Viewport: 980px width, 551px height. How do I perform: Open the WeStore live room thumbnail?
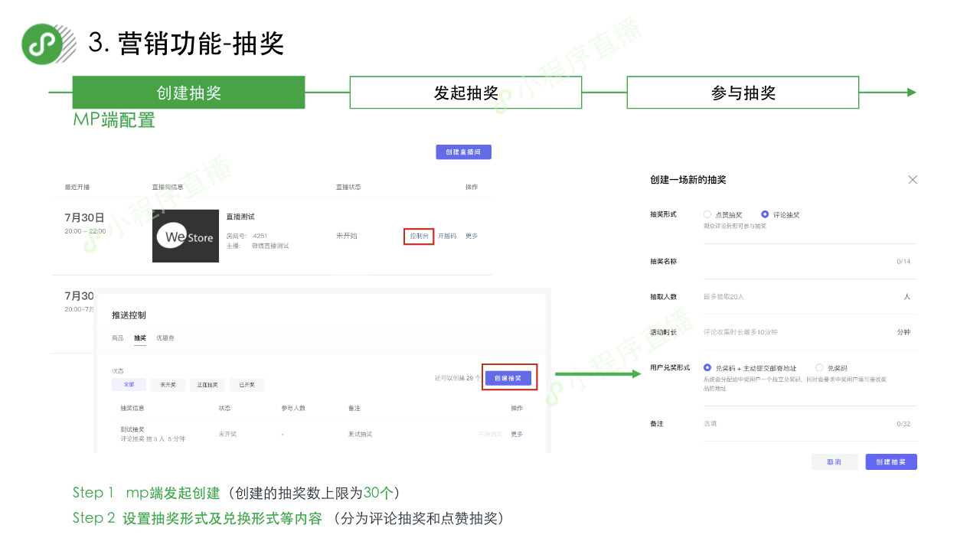185,236
